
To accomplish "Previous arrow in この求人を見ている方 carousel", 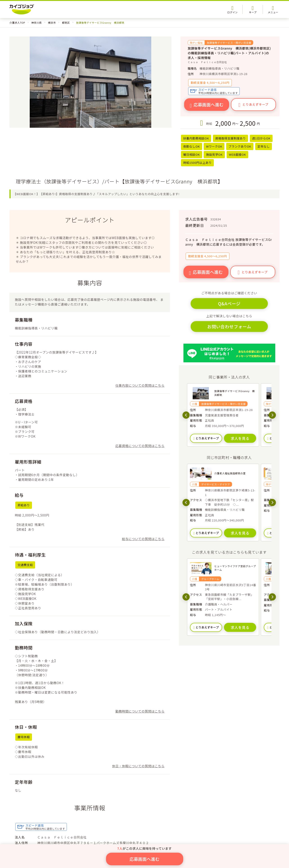I will coord(186,597).
